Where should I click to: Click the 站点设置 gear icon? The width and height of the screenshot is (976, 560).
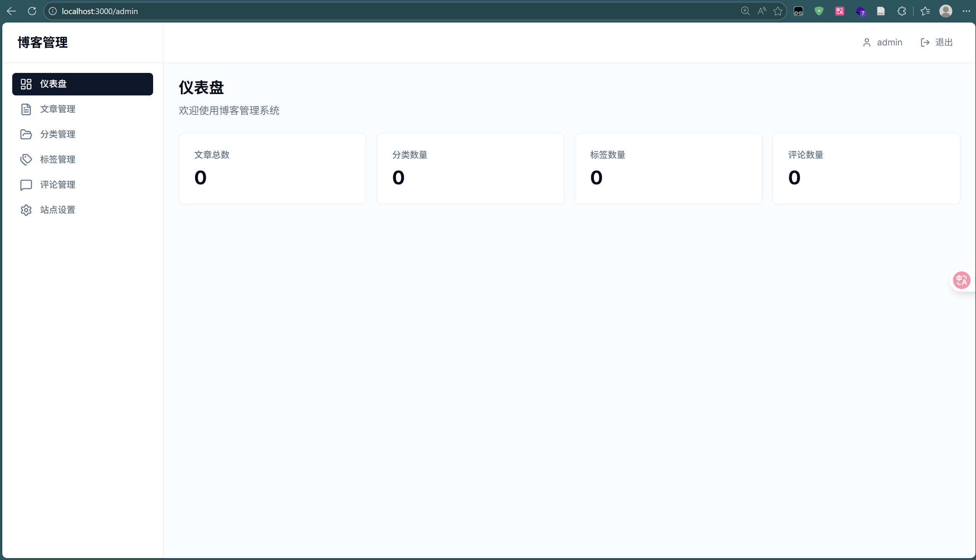(26, 210)
